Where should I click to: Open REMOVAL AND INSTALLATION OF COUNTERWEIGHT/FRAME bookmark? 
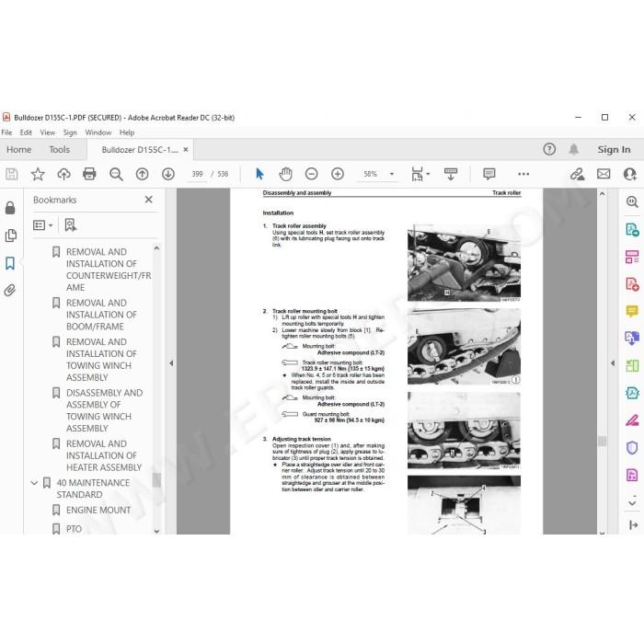(x=109, y=270)
